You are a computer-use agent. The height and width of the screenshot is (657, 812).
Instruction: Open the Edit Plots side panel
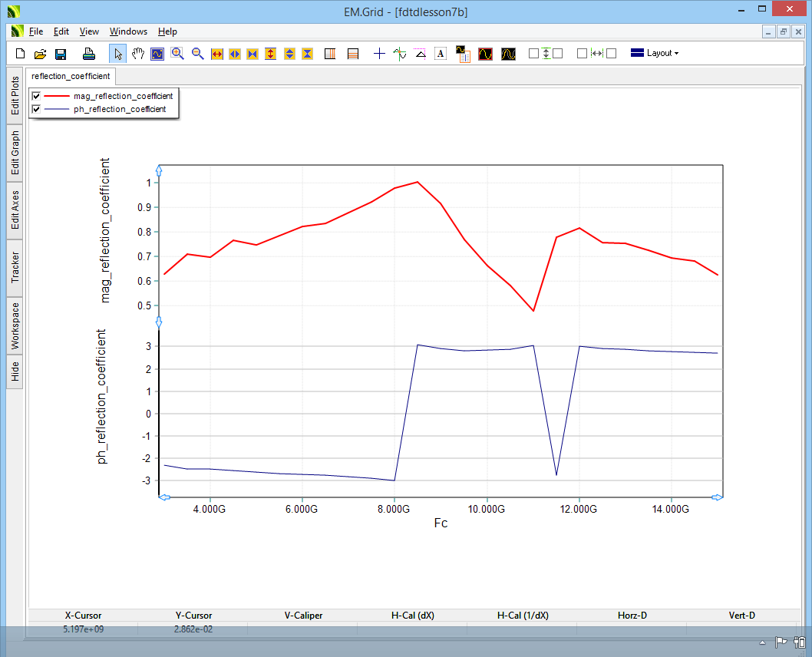(x=15, y=96)
